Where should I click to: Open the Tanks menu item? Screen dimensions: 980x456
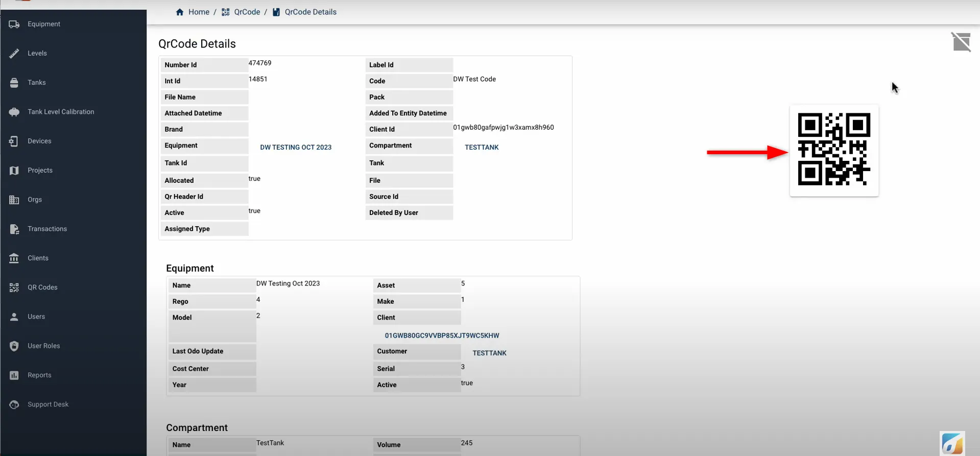(37, 82)
